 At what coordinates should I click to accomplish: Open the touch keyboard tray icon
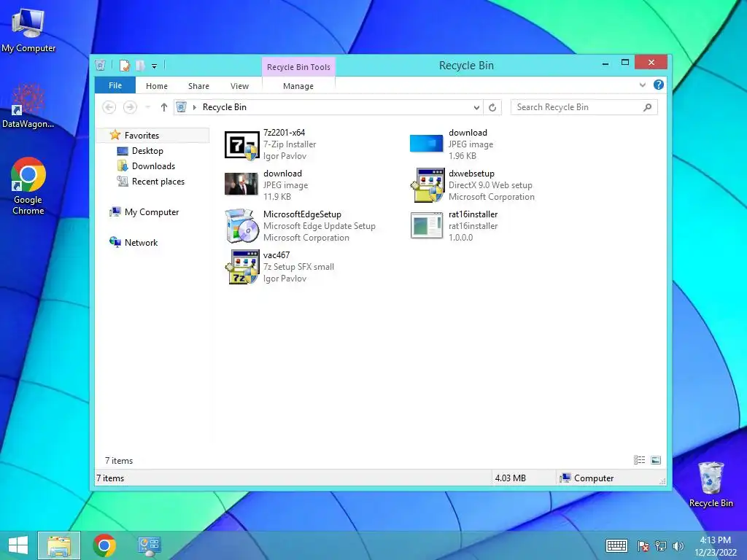point(616,545)
